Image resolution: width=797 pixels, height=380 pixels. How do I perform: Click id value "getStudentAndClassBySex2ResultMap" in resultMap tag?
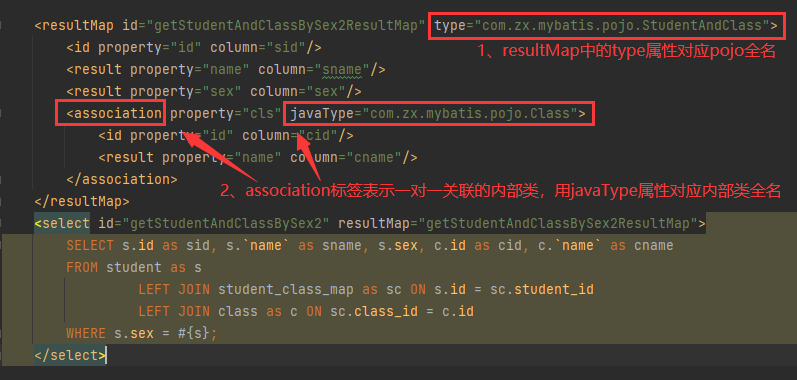tap(289, 25)
